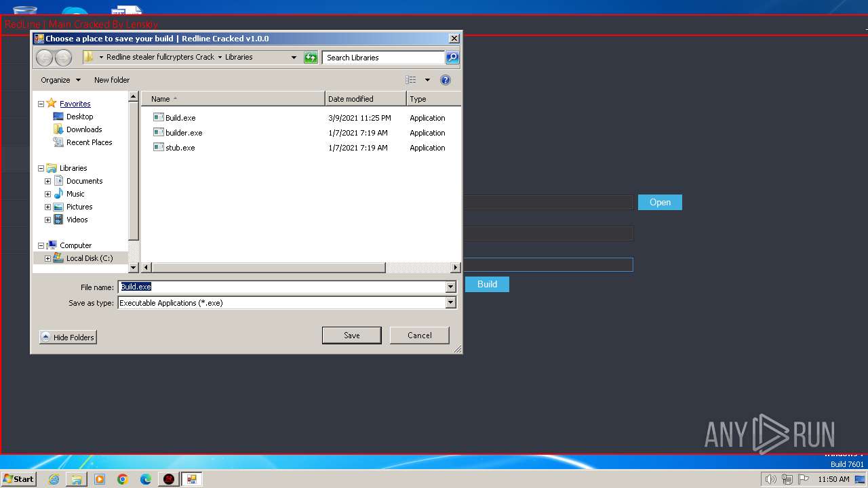
Task: Open the File name dropdown arrow
Action: (x=451, y=287)
